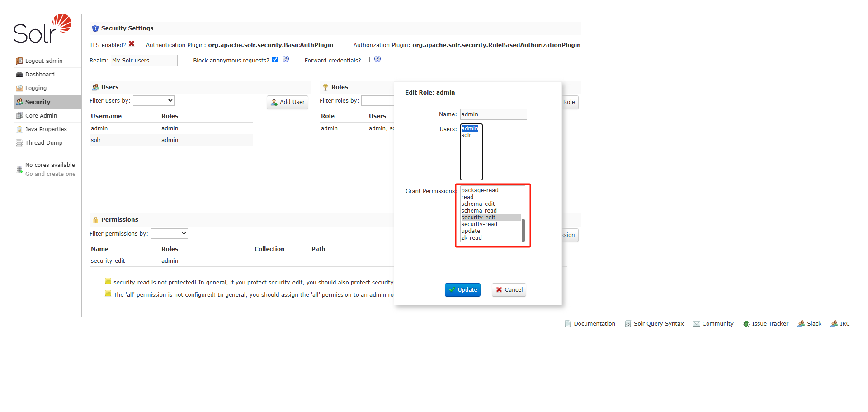Screen dimensions: 868x412
Task: Click the Logging notepad icon
Action: tap(19, 88)
